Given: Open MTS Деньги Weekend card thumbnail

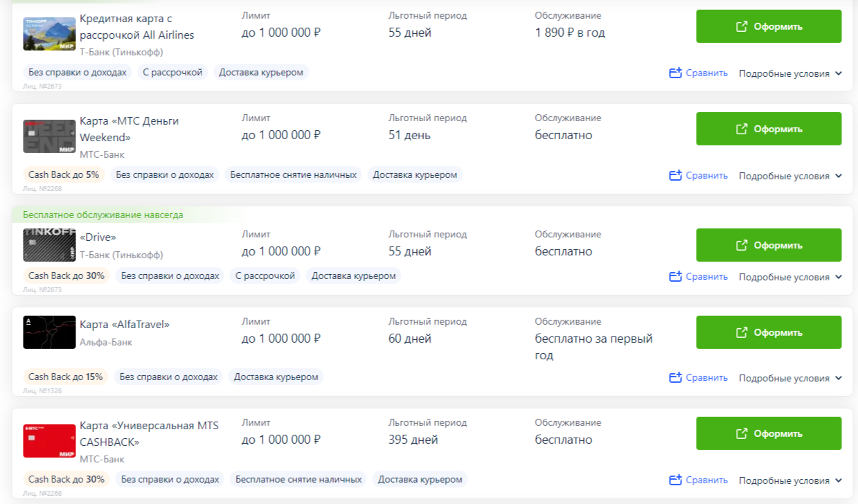Looking at the screenshot, I should coord(49,136).
